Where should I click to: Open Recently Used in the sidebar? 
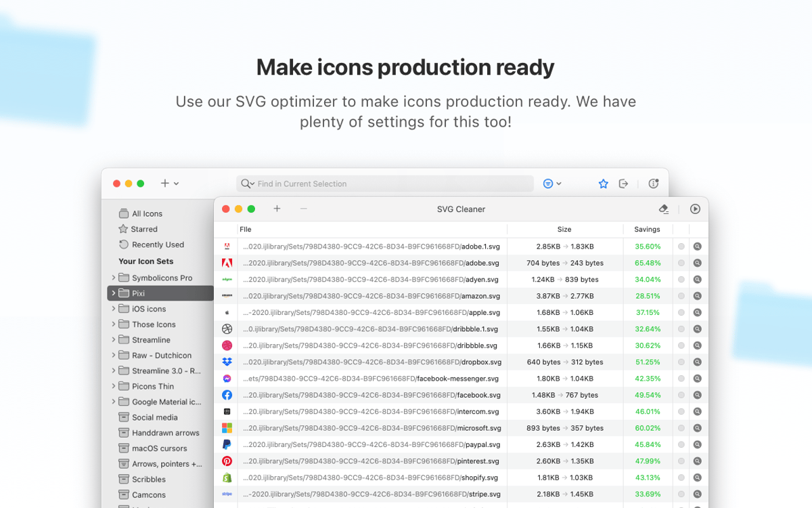pos(158,245)
